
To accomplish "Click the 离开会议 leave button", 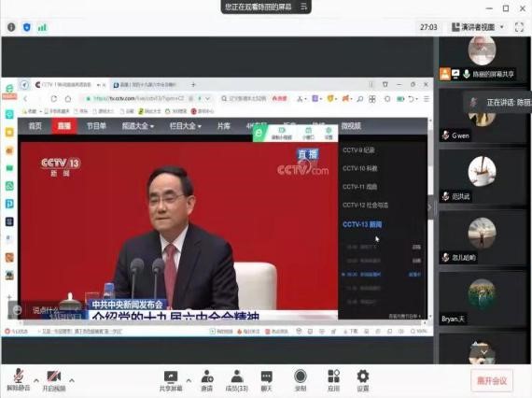I will (x=492, y=380).
